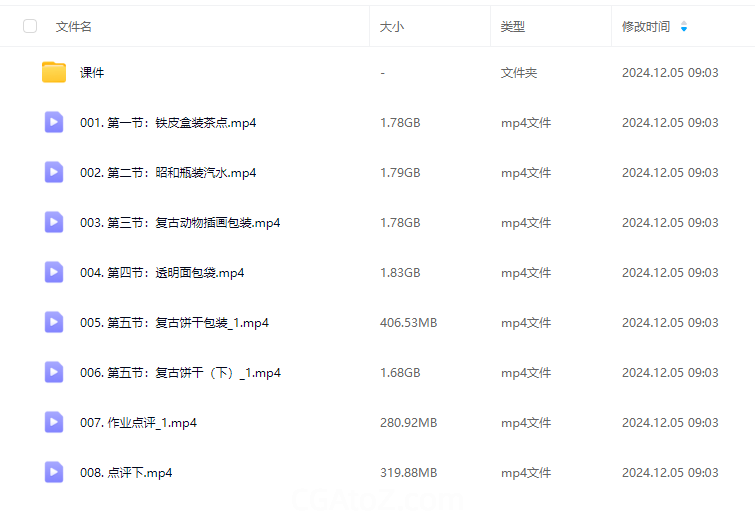Click video icon for 004 透明面包袋.mp4
The height and width of the screenshot is (530, 755).
pos(54,272)
